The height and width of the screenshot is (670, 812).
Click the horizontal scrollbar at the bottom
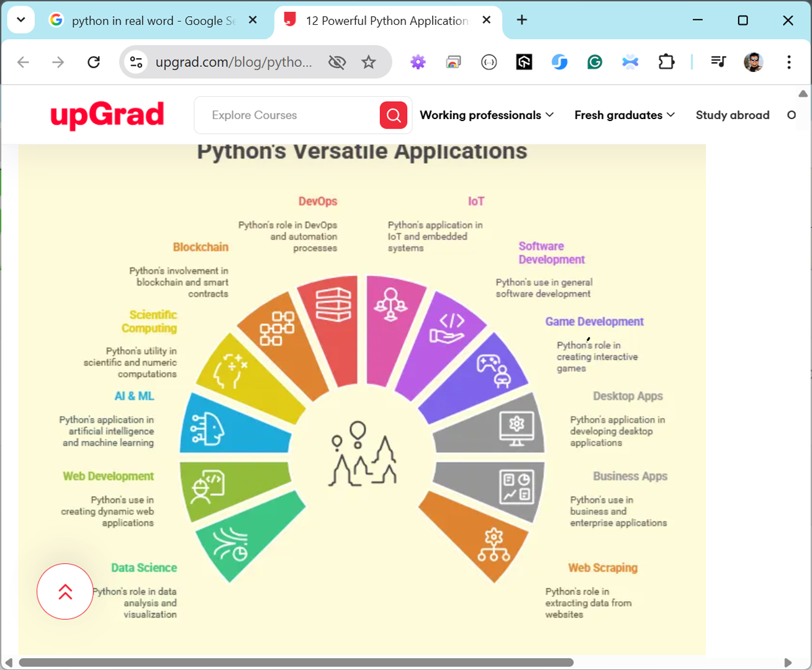tap(296, 662)
